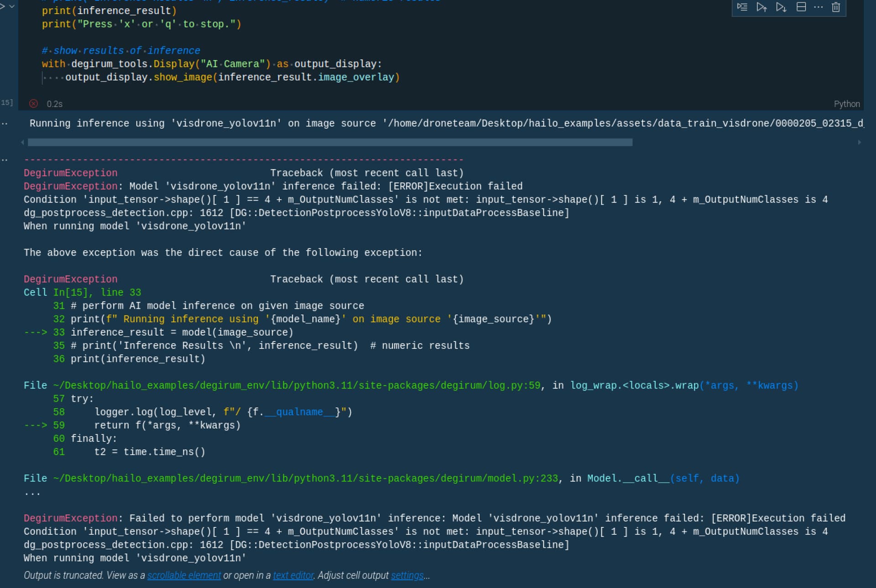Change the cell language mode Python

[846, 104]
